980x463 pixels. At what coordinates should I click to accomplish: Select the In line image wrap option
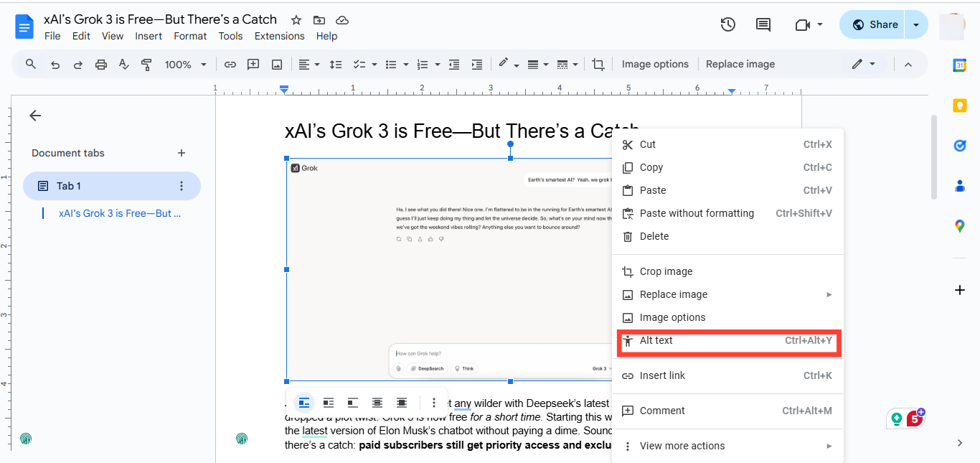pos(304,403)
